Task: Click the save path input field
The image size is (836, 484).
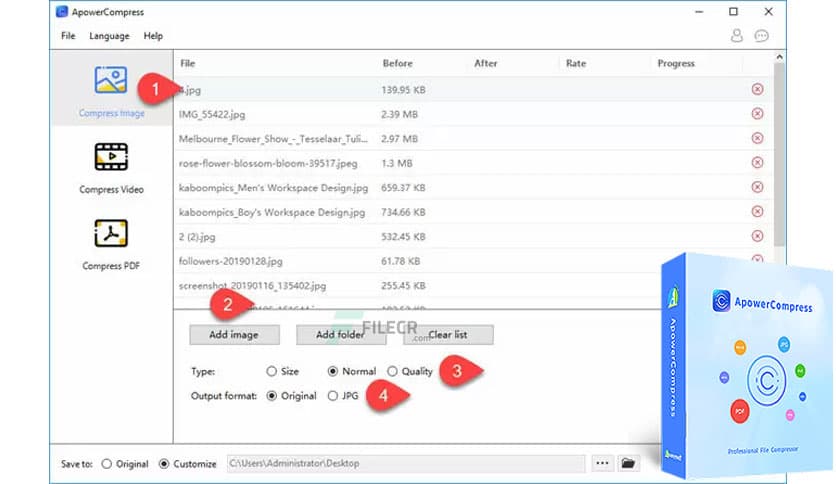Action: point(406,463)
